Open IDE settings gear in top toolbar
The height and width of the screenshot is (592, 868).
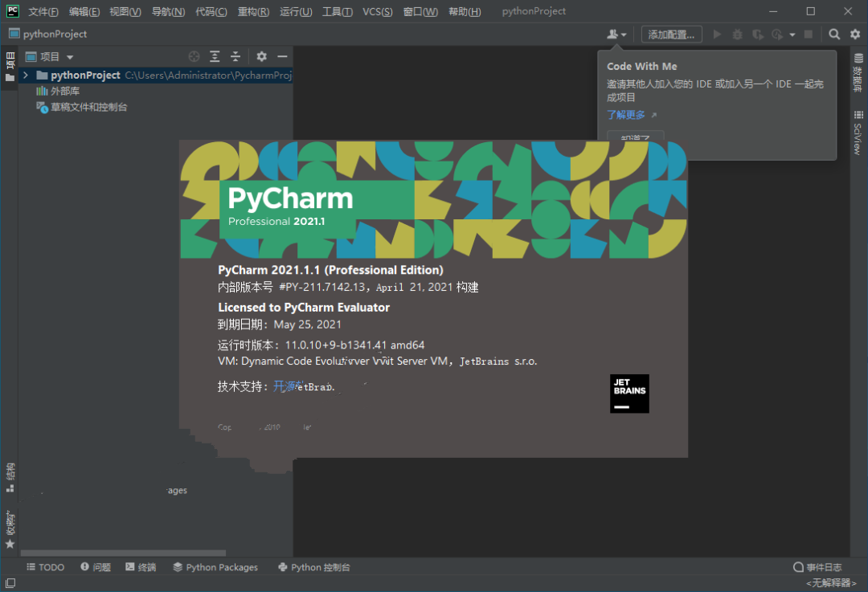click(x=855, y=35)
